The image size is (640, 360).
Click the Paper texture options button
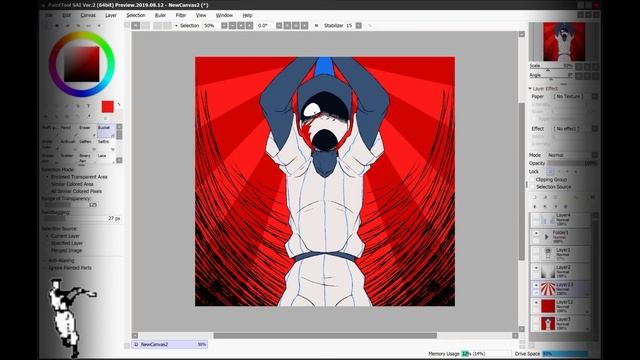[x=595, y=96]
